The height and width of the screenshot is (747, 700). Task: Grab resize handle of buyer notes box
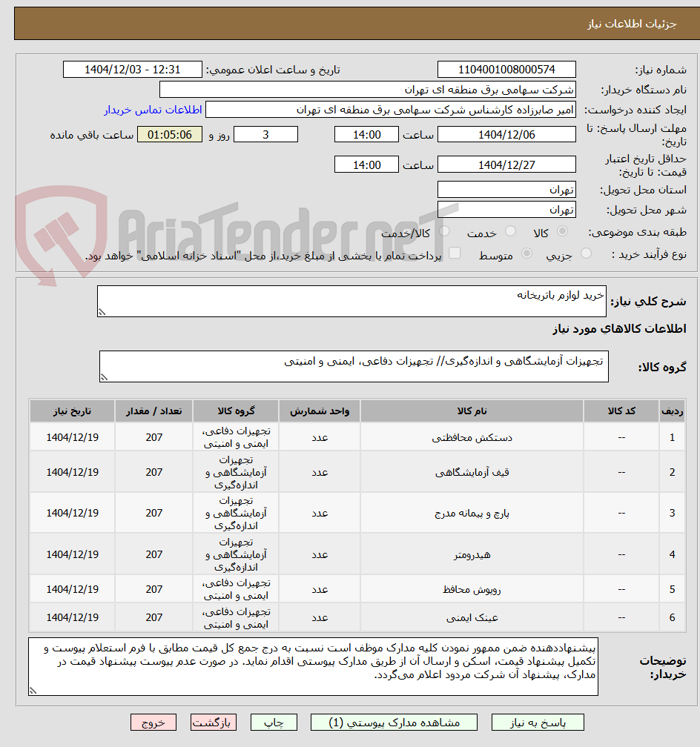pos(33,691)
